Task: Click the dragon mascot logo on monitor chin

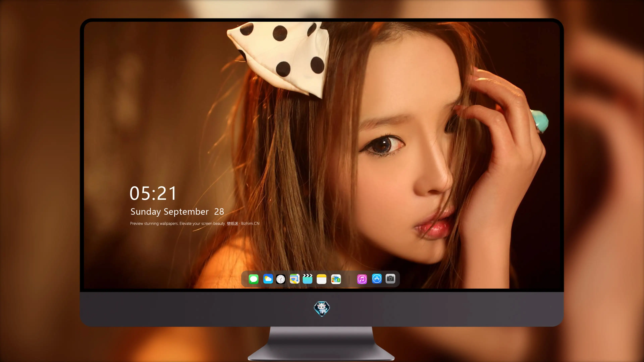Action: pyautogui.click(x=322, y=309)
